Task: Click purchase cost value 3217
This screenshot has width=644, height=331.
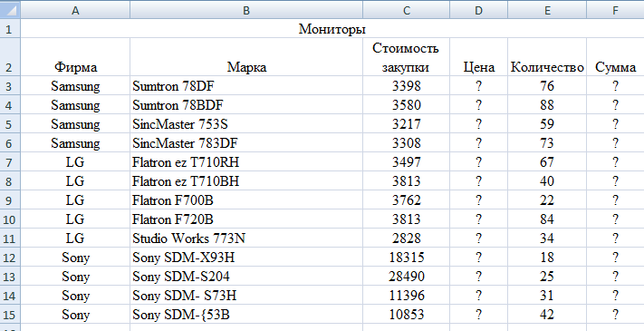Action: pos(406,123)
